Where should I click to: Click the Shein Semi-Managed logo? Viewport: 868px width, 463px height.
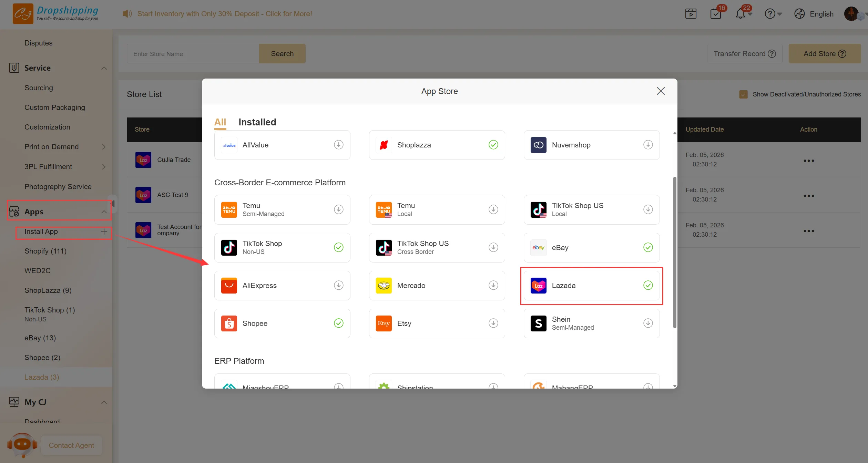(538, 323)
